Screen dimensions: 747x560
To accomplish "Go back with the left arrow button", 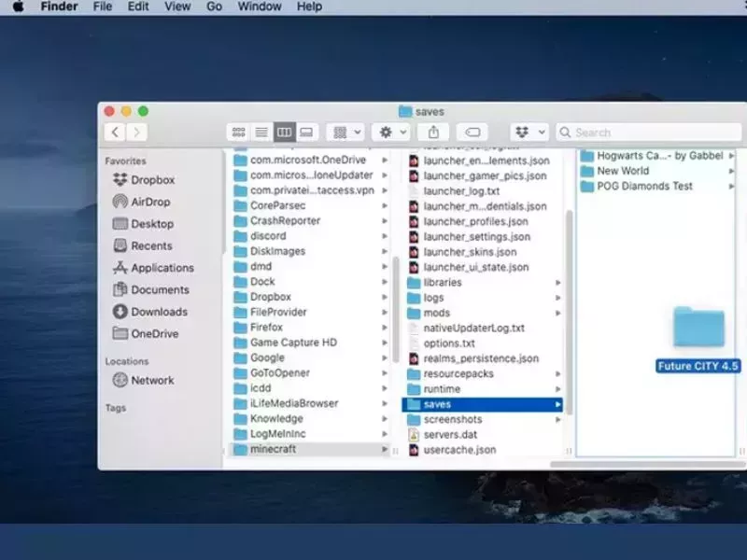I will click(115, 132).
